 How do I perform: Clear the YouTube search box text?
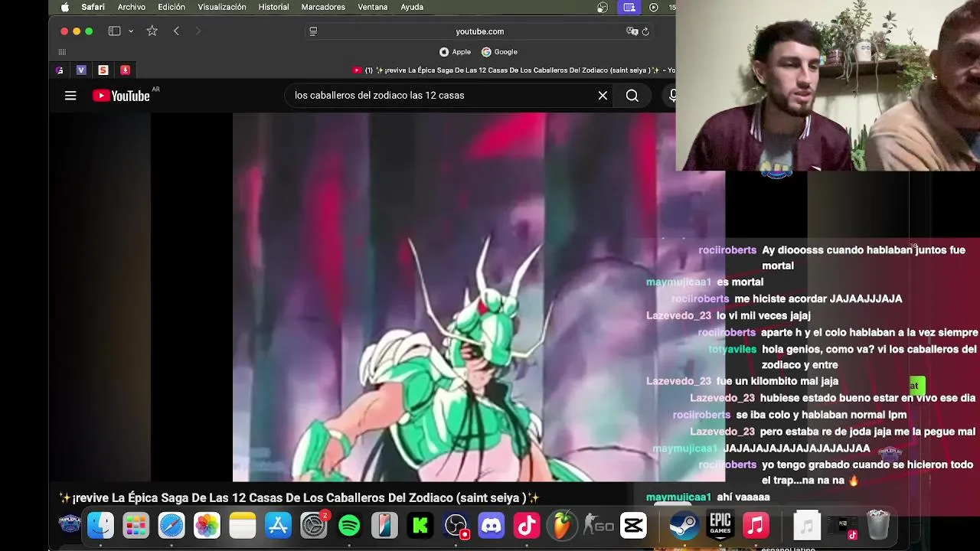pos(603,96)
